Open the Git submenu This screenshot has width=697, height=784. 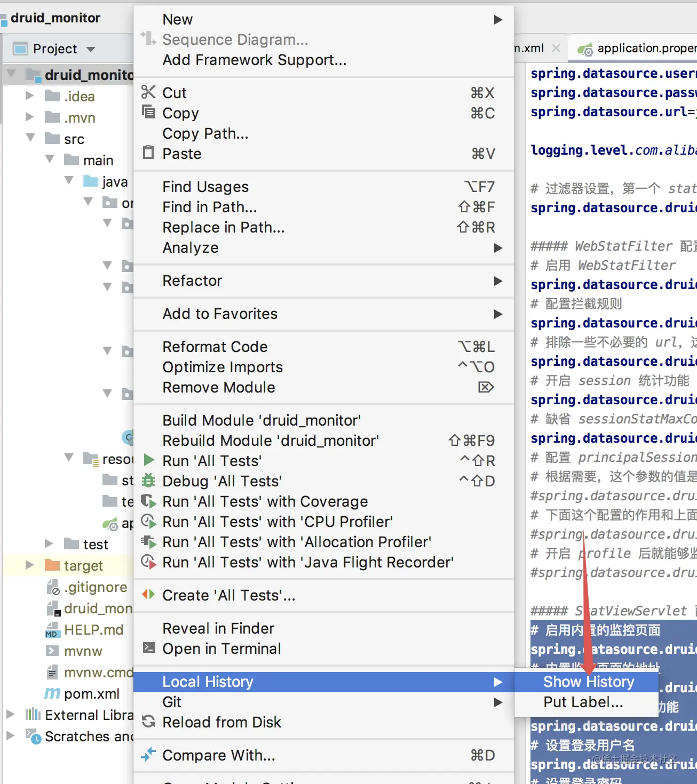pyautogui.click(x=324, y=702)
